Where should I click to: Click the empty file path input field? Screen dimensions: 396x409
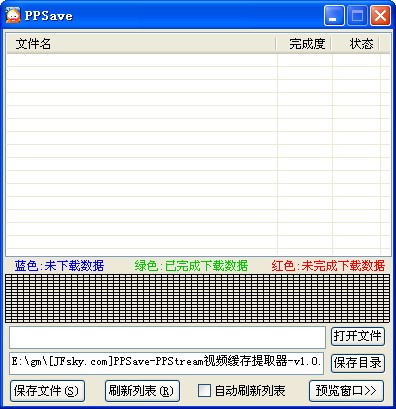(x=167, y=337)
